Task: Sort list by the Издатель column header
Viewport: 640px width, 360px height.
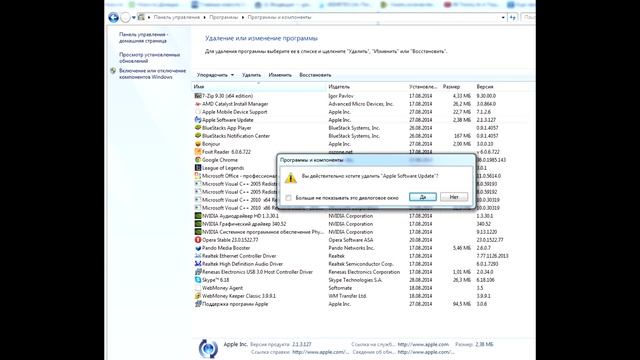Action: (x=367, y=87)
